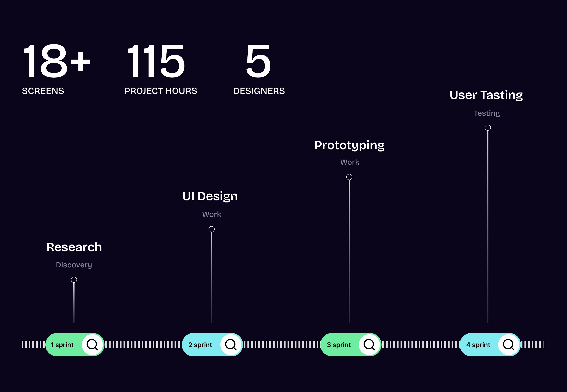Click the Discovery subtitle under Research
The image size is (567, 392).
click(74, 265)
